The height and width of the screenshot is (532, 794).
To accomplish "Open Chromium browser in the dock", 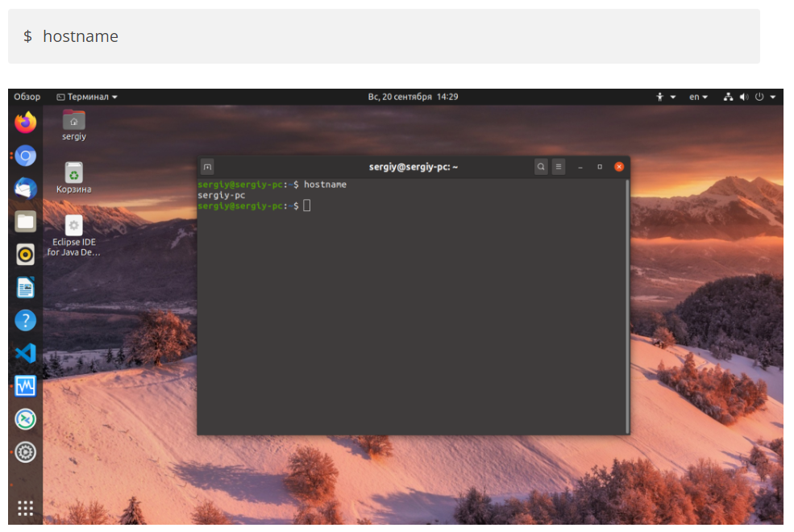I will click(26, 156).
